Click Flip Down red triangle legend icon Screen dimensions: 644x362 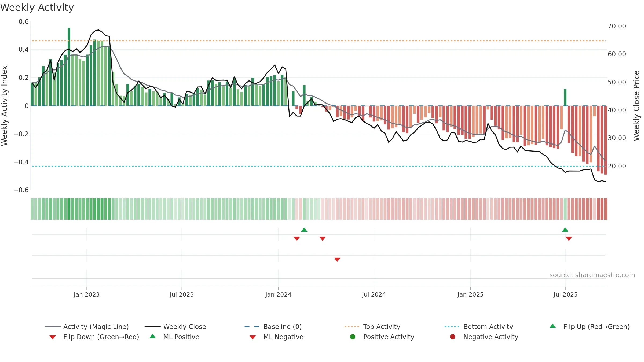coord(53,337)
